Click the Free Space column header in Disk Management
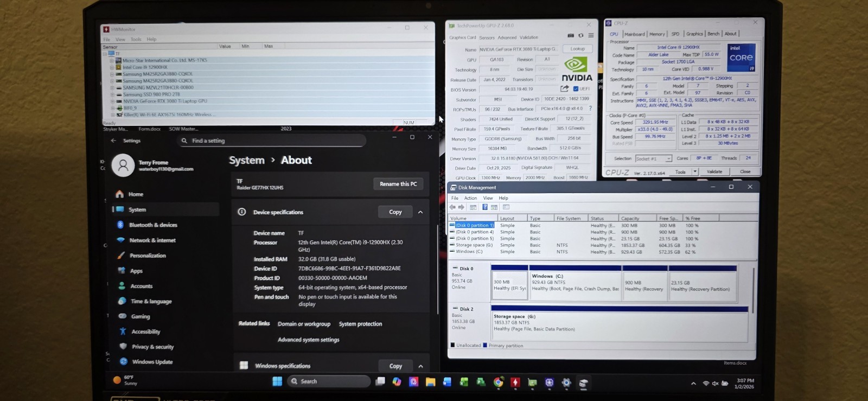 point(669,218)
